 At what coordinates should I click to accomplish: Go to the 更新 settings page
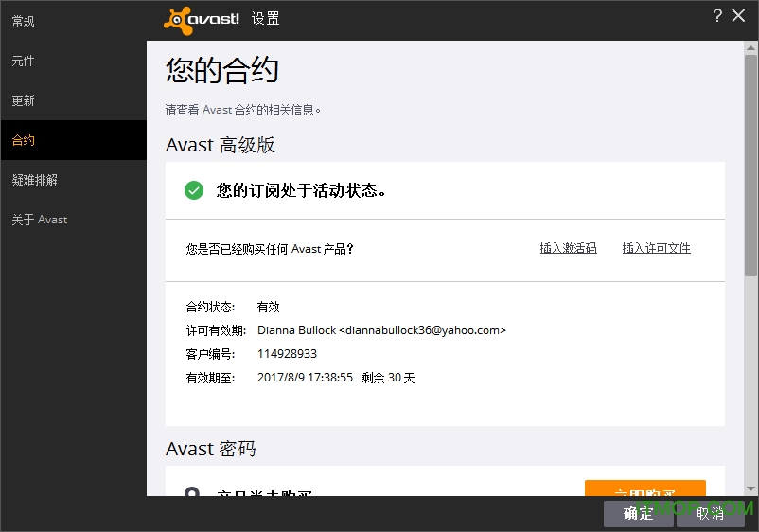(x=24, y=100)
